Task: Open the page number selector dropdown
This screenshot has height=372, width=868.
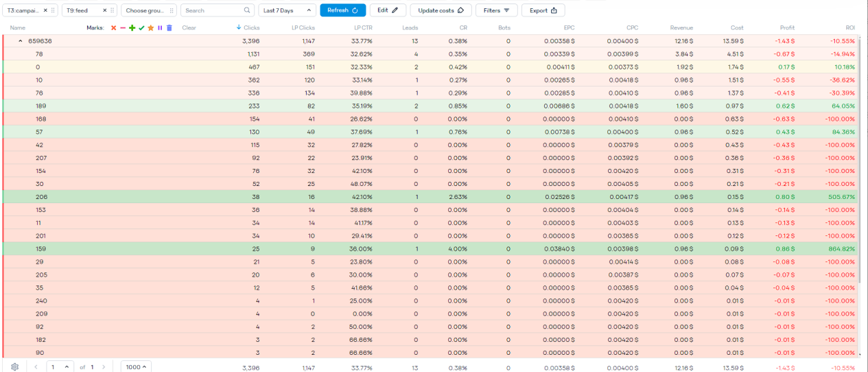Action: coord(59,367)
